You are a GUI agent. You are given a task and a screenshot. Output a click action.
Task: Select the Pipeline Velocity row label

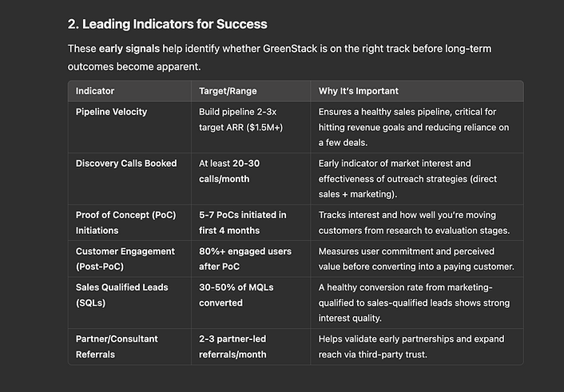pyautogui.click(x=111, y=112)
